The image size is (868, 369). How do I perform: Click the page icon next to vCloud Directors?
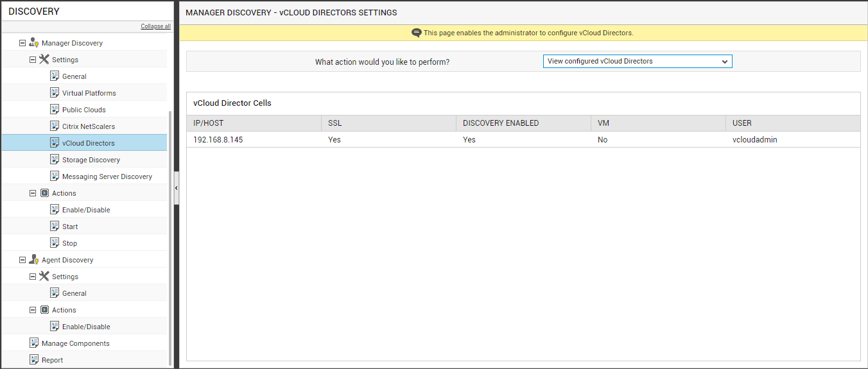click(x=55, y=143)
